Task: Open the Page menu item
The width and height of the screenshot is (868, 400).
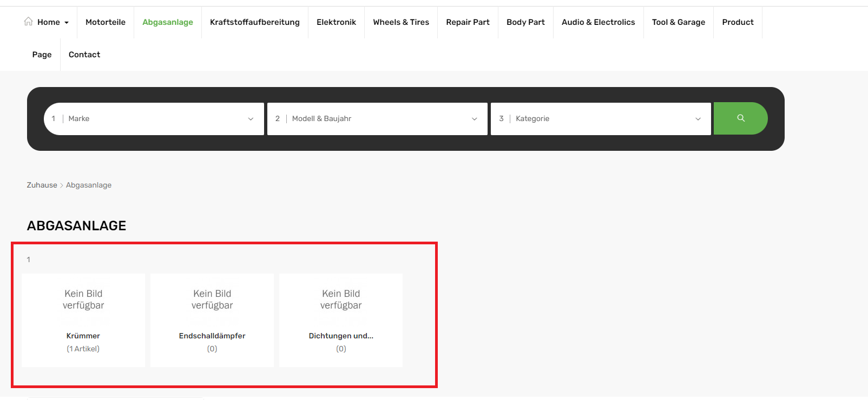Action: [42, 55]
